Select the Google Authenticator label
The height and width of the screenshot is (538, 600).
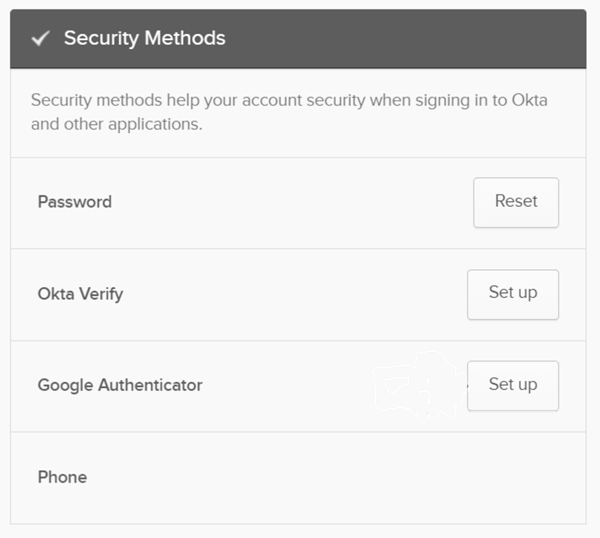[120, 385]
